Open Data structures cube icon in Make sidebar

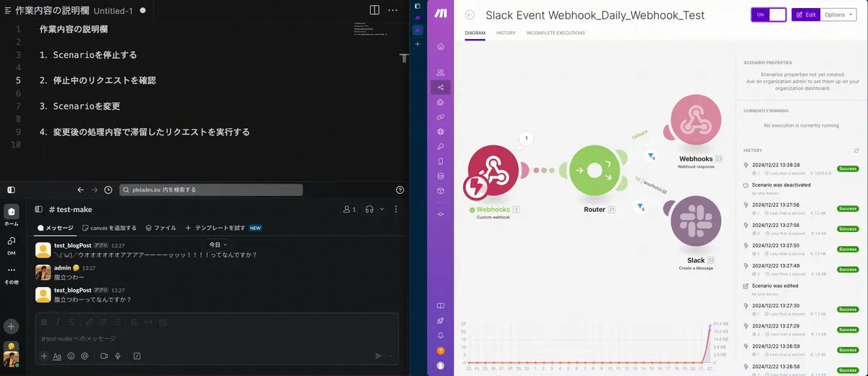click(441, 191)
